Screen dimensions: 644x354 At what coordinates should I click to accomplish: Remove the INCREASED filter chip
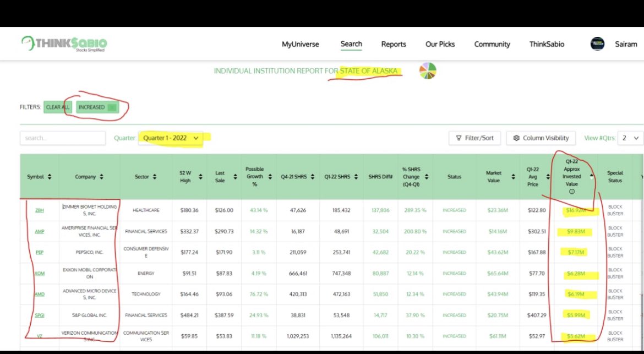(112, 107)
